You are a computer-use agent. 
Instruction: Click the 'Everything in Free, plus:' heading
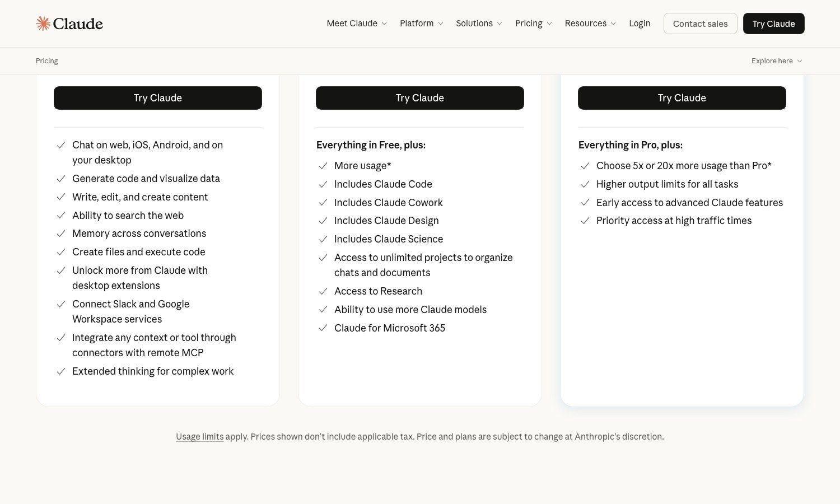click(x=371, y=145)
